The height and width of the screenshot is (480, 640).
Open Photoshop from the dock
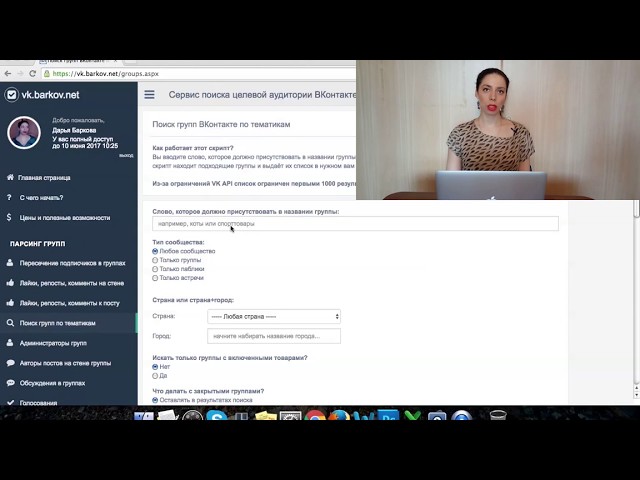coord(388,415)
